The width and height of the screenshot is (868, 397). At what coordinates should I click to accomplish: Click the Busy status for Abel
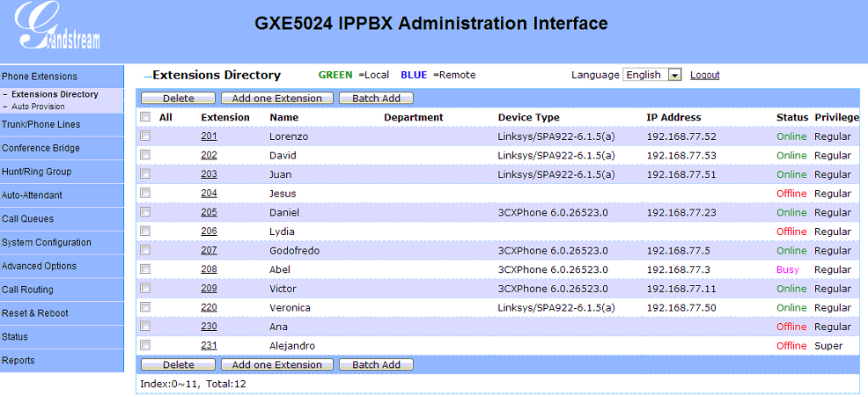788,269
